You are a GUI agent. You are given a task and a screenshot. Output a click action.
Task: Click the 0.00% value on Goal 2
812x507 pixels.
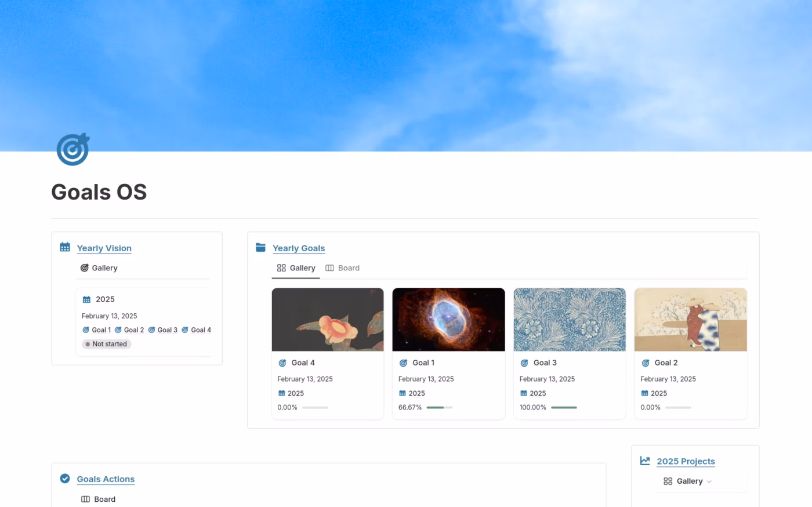pos(650,408)
